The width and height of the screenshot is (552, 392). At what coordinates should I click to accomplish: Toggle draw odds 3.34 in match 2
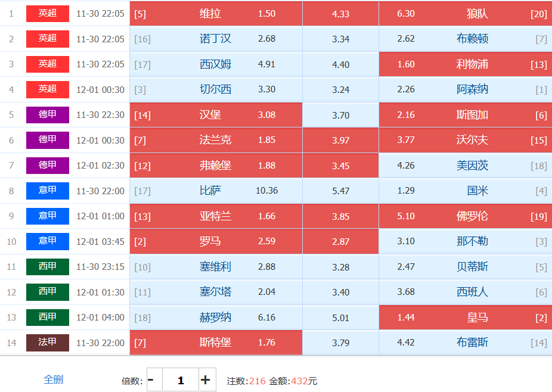coord(340,39)
